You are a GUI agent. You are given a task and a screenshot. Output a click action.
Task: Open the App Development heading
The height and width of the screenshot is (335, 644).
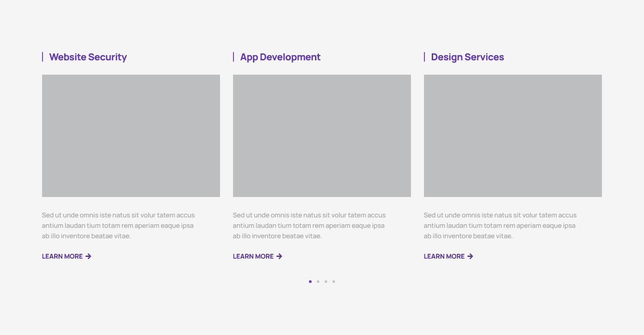(x=280, y=57)
